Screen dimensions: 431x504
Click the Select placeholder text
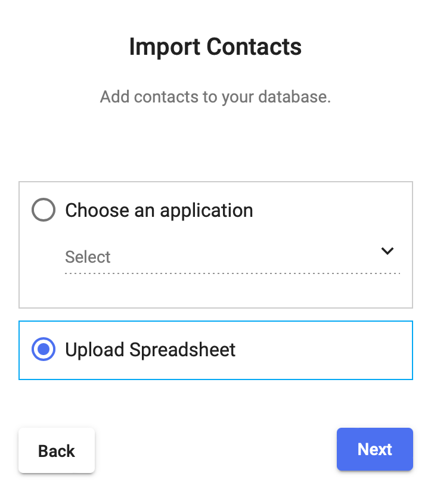pyautogui.click(x=88, y=257)
